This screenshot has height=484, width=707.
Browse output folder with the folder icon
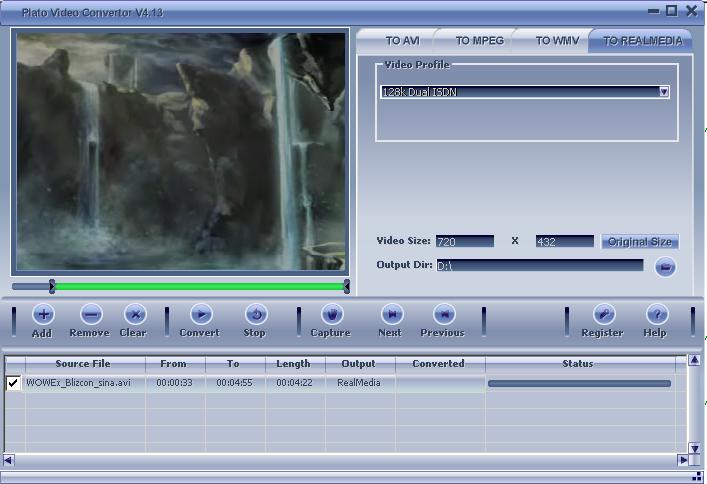point(665,267)
